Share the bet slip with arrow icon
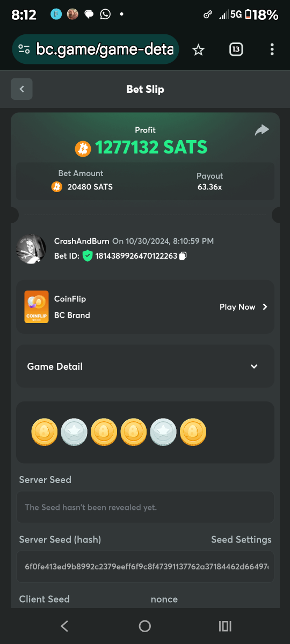 [x=262, y=130]
